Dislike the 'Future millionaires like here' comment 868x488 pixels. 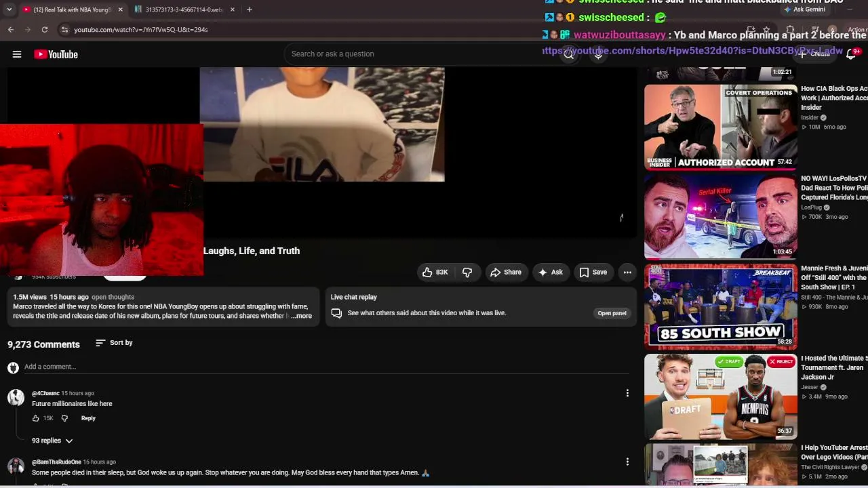pos(64,418)
